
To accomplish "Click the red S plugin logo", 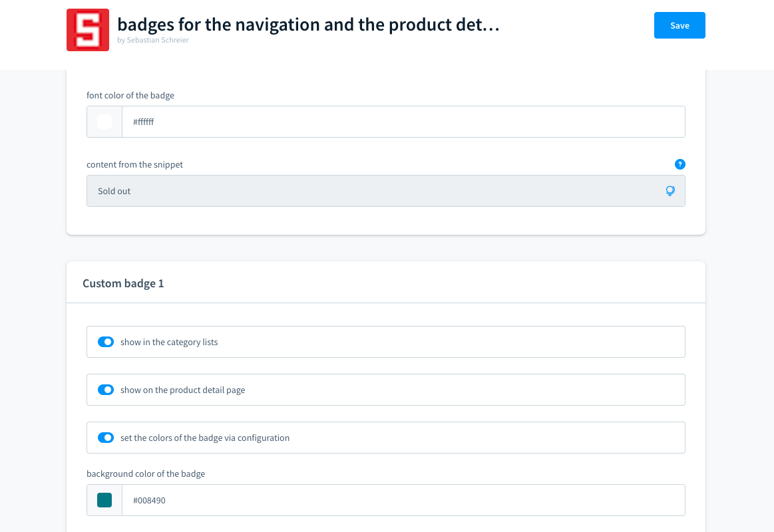I will [x=88, y=30].
